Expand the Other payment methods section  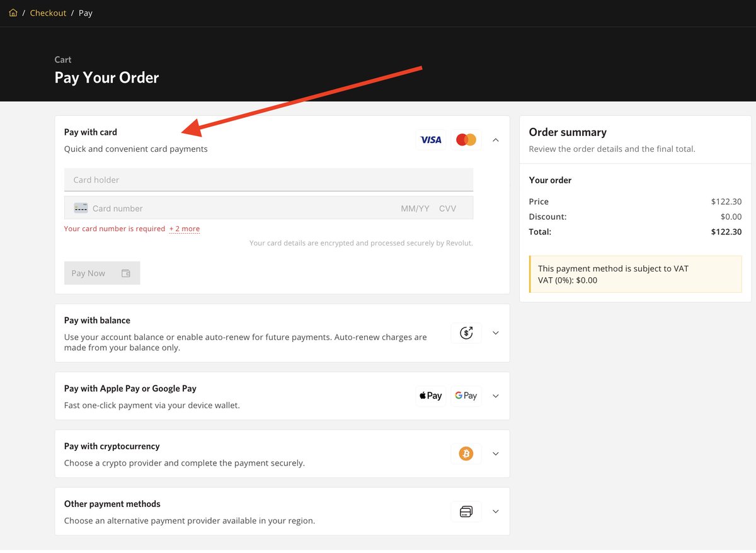496,511
